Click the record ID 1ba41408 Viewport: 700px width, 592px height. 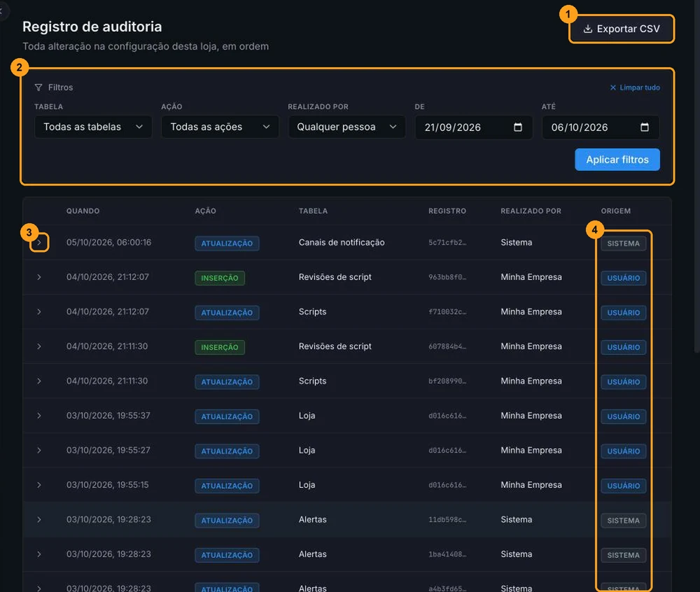[447, 554]
